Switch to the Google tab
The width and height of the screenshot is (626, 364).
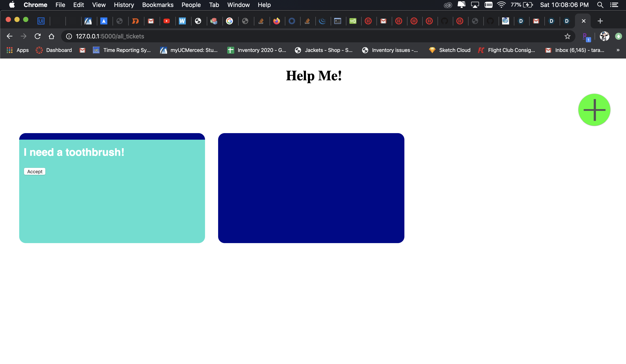pyautogui.click(x=229, y=21)
